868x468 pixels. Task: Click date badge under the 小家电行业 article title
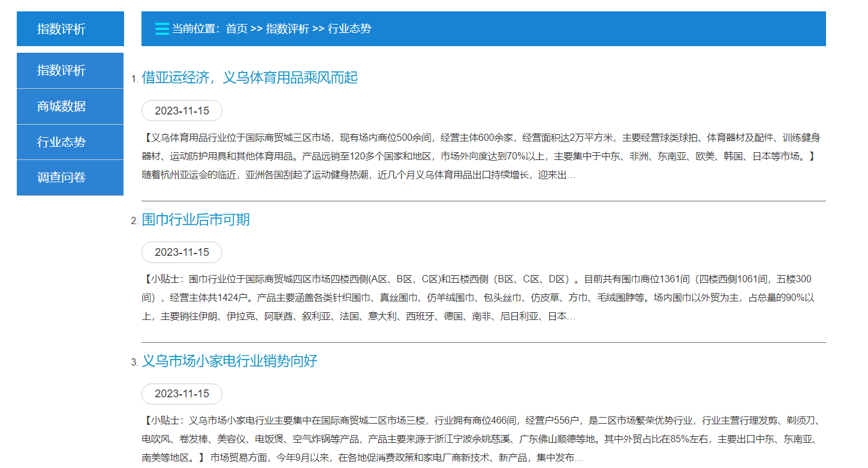[x=182, y=394]
